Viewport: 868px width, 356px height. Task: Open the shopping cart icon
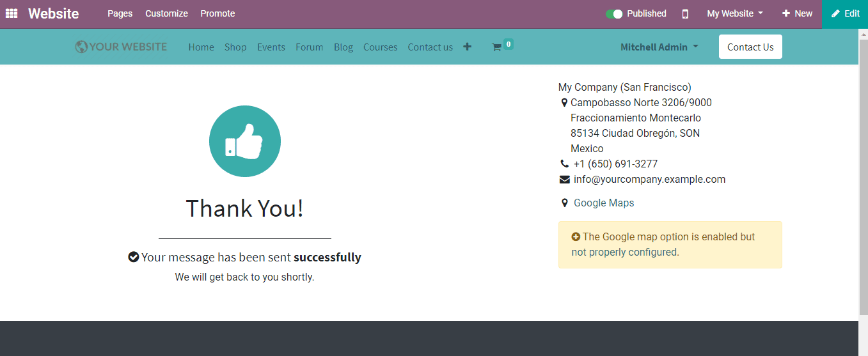click(x=496, y=47)
